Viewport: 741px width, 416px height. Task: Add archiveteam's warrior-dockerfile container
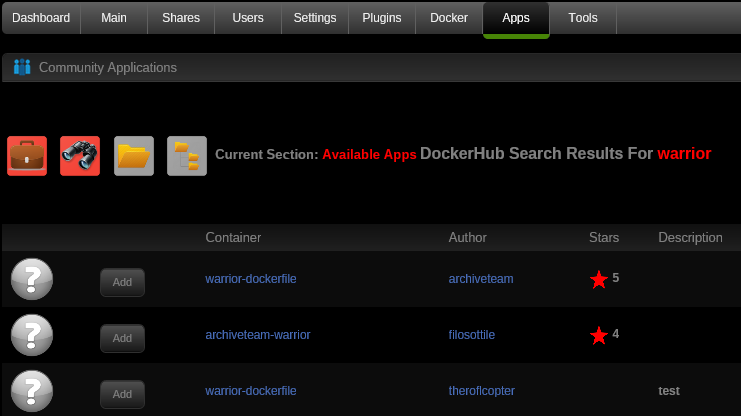[x=122, y=282]
